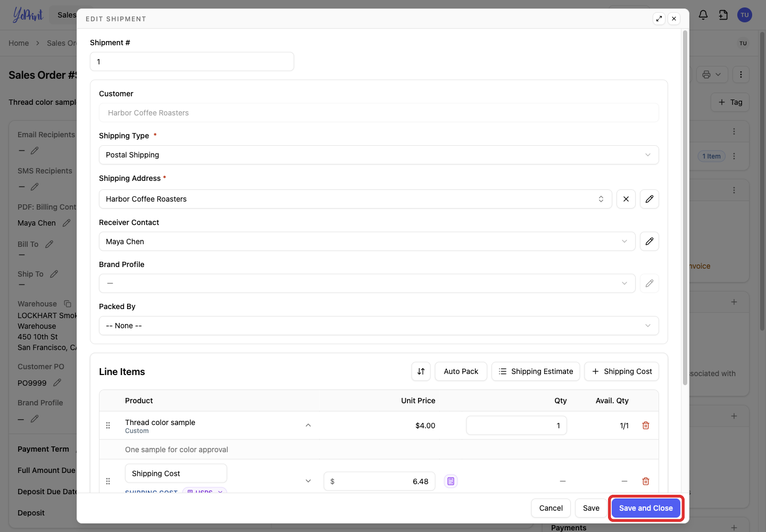Screen dimensions: 766x532
Task: Clear the Shipping Address selection
Action: point(626,199)
